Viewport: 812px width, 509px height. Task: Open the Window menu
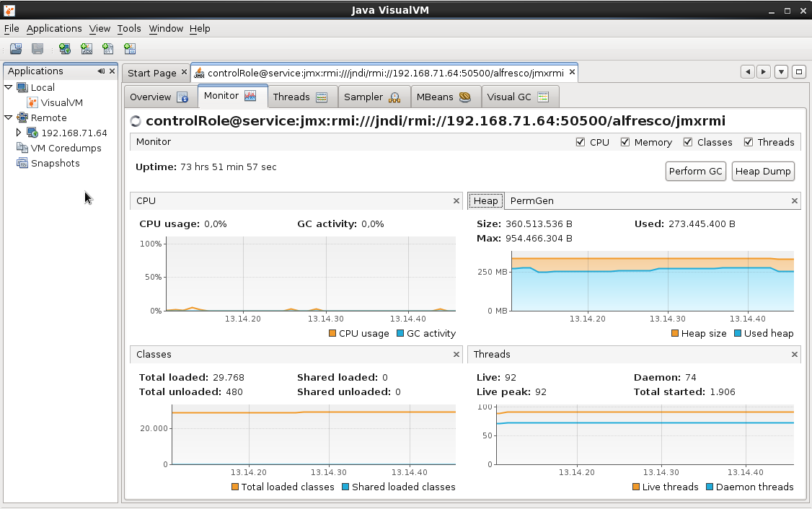tap(166, 29)
